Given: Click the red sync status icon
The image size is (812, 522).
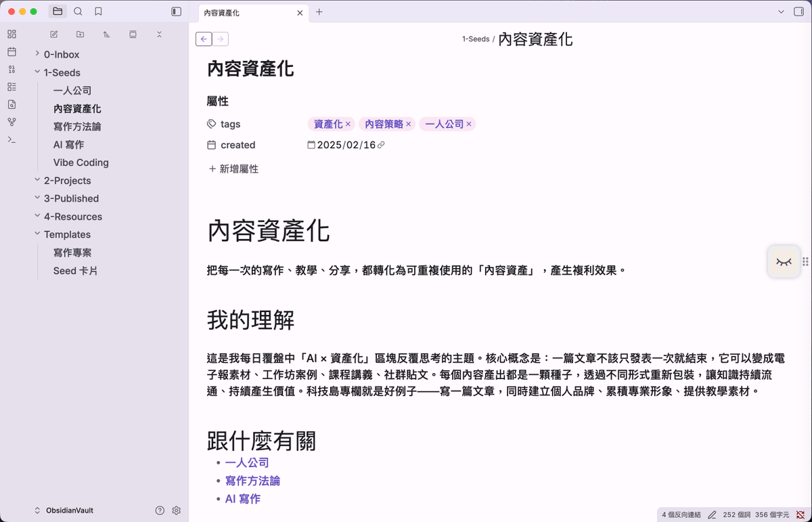Looking at the screenshot, I should [x=800, y=515].
